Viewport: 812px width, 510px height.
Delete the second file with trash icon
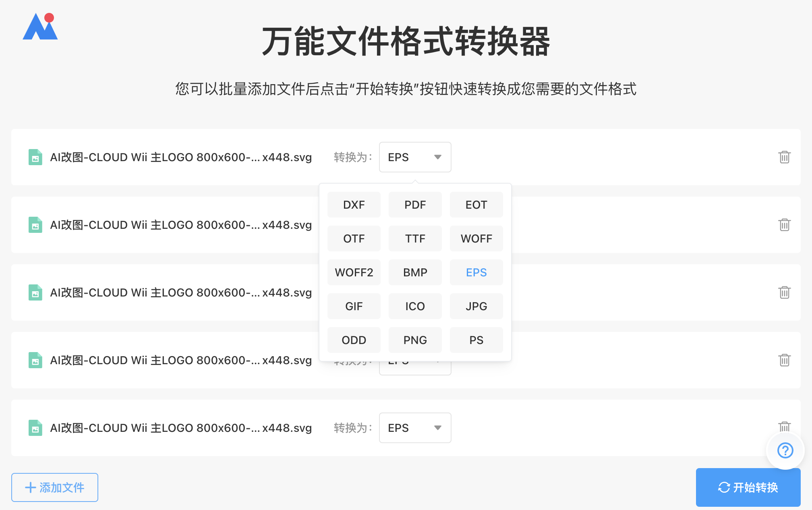click(784, 225)
